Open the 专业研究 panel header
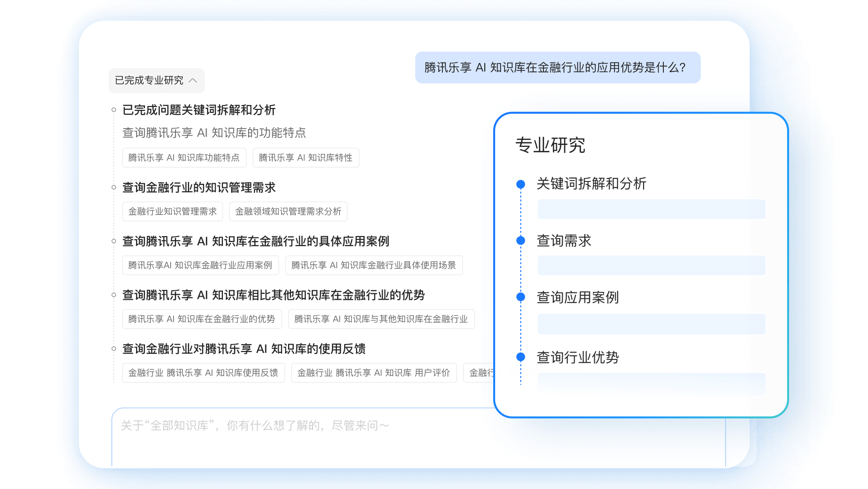868x489 pixels. [x=550, y=145]
